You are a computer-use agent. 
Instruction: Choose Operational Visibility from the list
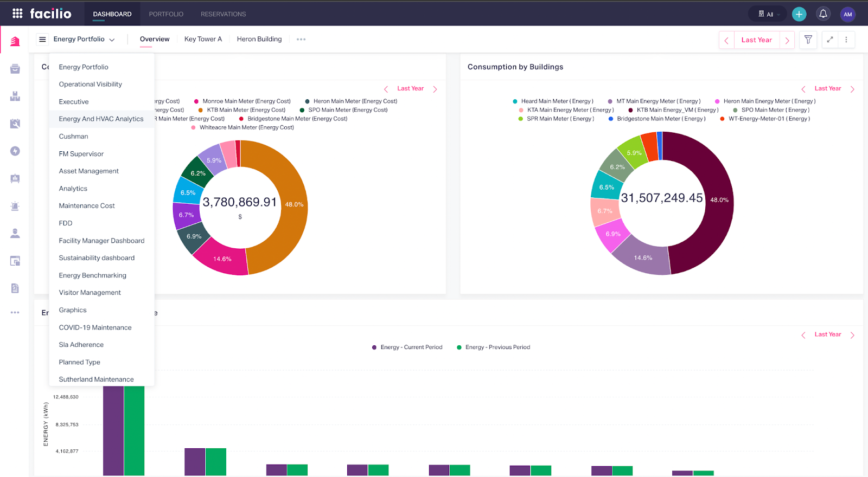click(x=101, y=84)
